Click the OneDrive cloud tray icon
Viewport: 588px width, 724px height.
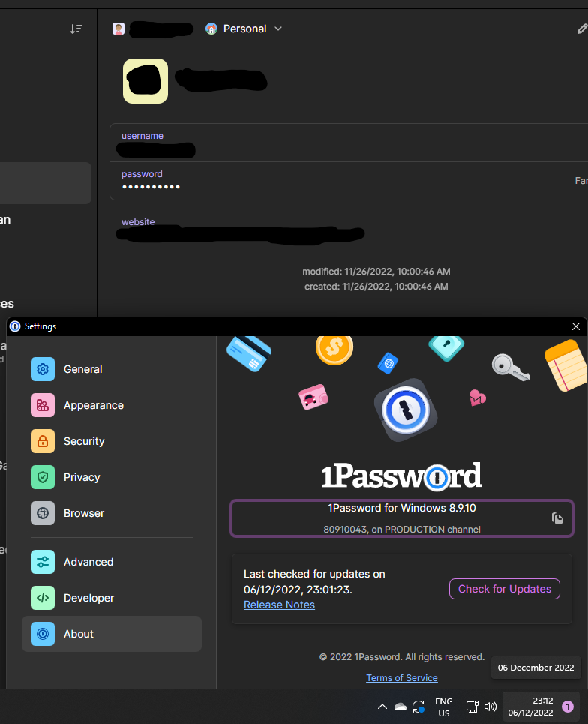pyautogui.click(x=400, y=707)
